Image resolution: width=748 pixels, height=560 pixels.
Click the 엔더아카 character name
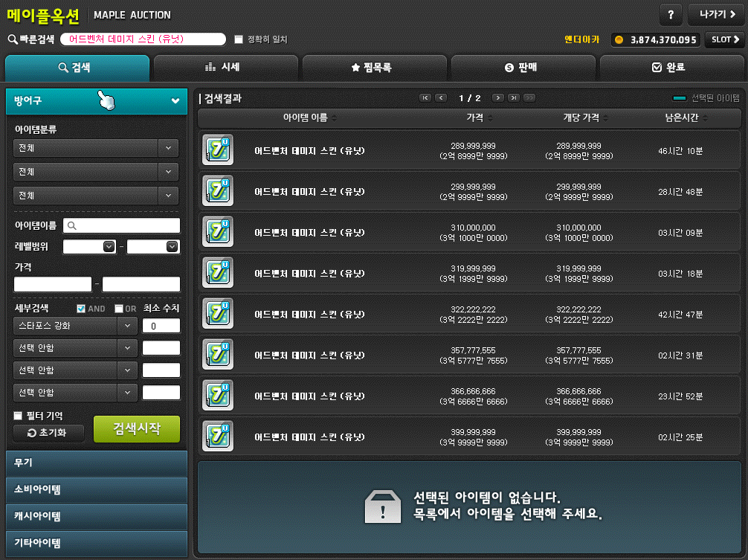(581, 39)
